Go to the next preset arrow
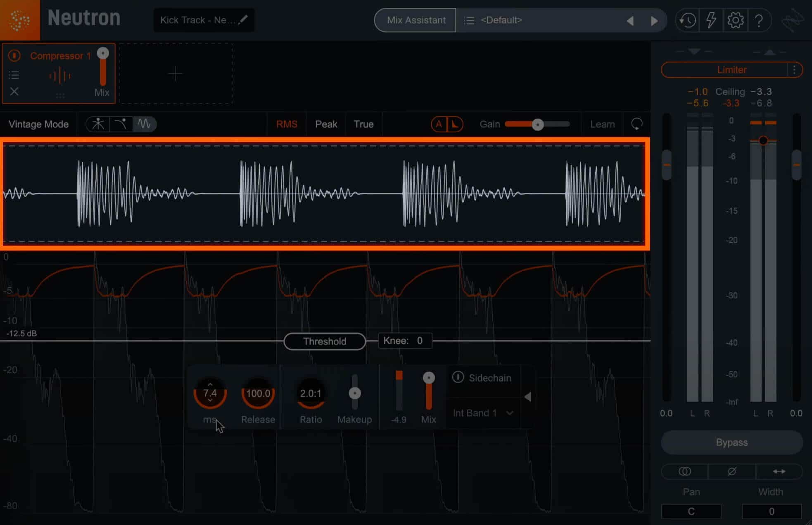The image size is (812, 525). (x=654, y=21)
